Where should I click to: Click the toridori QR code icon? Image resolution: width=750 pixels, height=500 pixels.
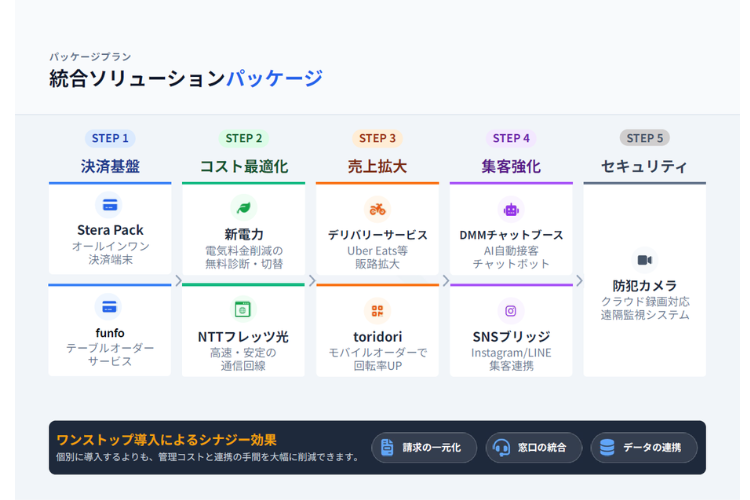pyautogui.click(x=377, y=311)
